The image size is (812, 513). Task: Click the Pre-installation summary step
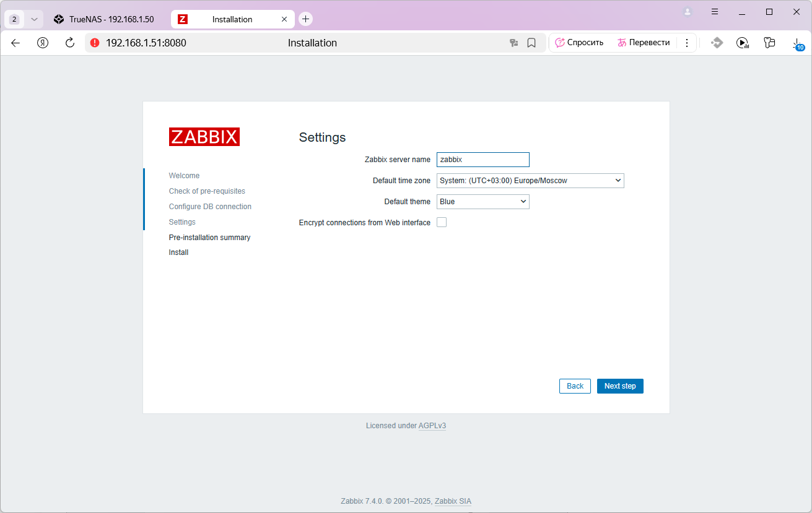(x=209, y=238)
